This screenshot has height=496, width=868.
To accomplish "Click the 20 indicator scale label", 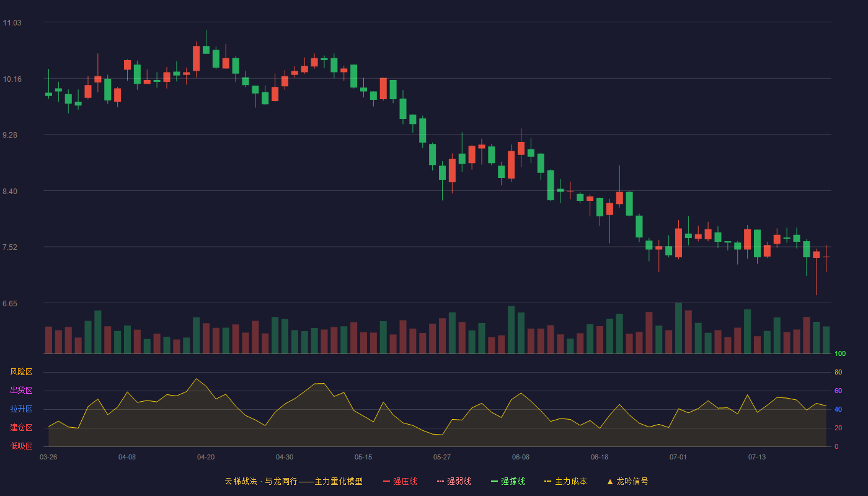I will [x=838, y=428].
